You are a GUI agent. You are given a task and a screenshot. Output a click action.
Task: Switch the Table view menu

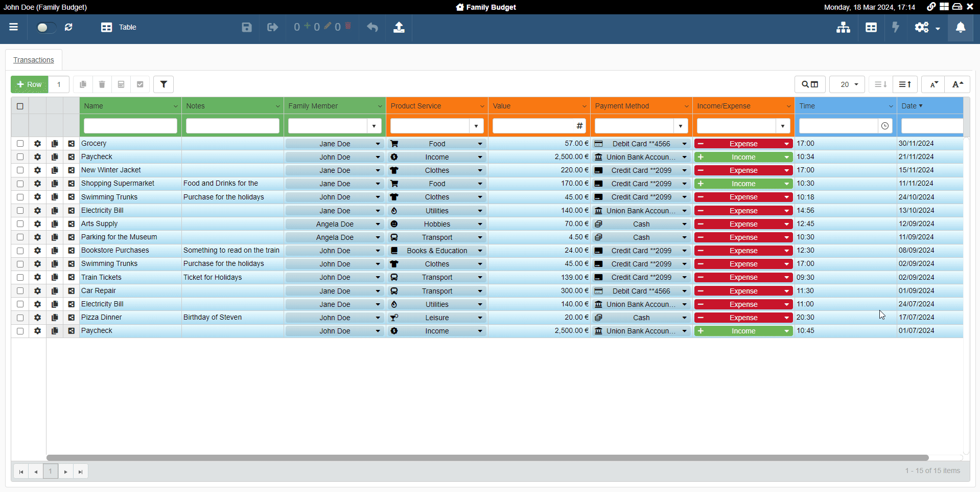click(x=119, y=27)
